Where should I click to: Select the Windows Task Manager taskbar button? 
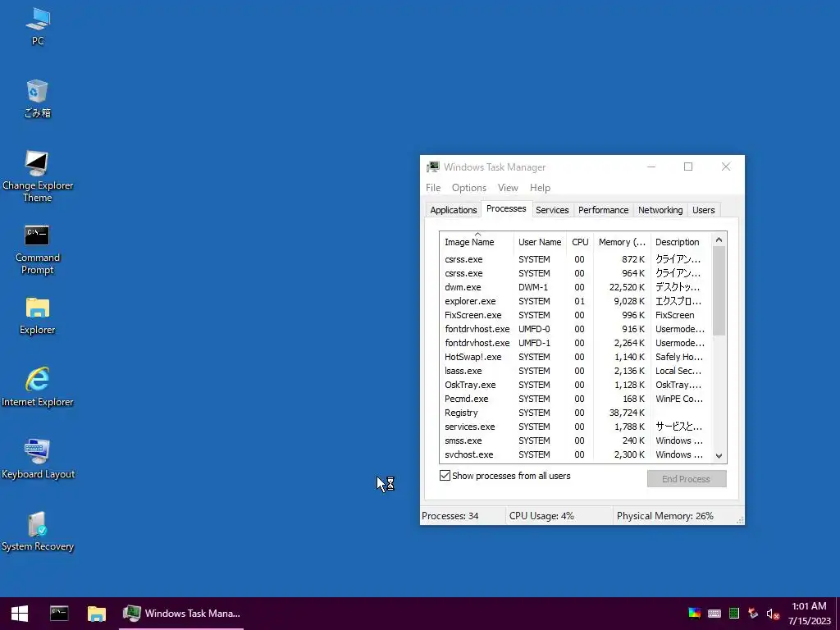click(x=181, y=614)
